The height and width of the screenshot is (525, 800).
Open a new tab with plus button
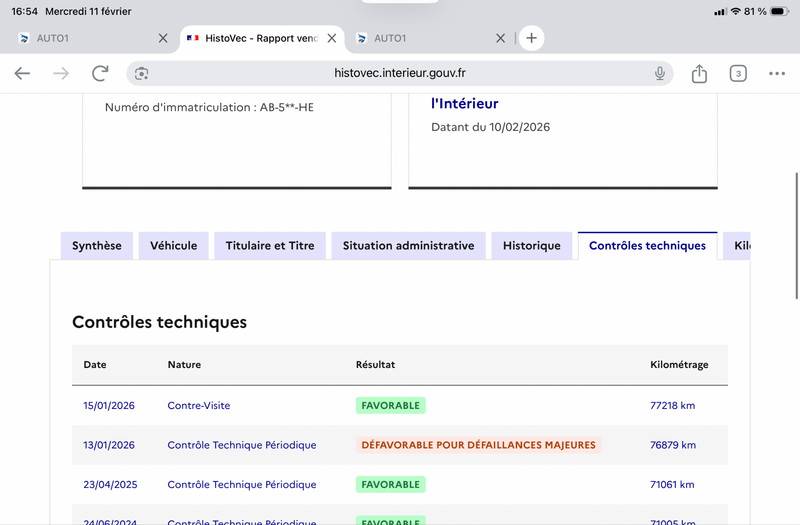click(x=531, y=38)
